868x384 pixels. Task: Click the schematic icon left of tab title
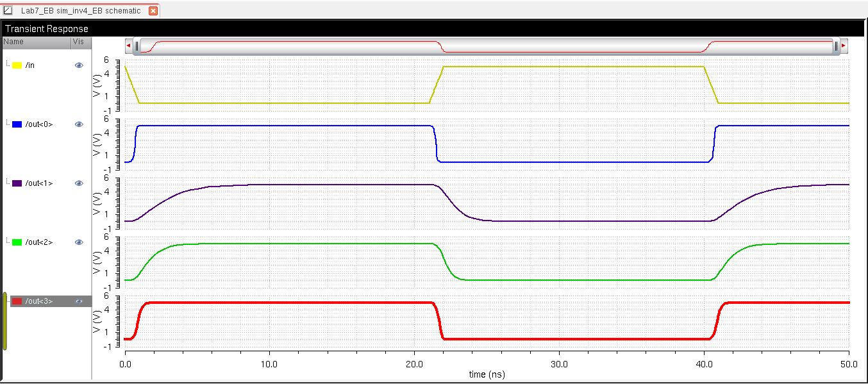pyautogui.click(x=8, y=10)
